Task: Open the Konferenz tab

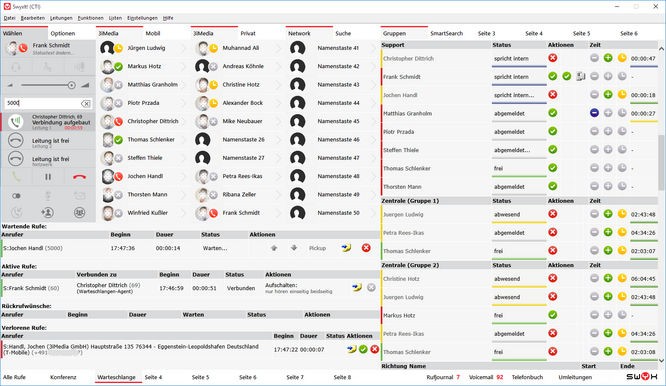Action: (63, 377)
